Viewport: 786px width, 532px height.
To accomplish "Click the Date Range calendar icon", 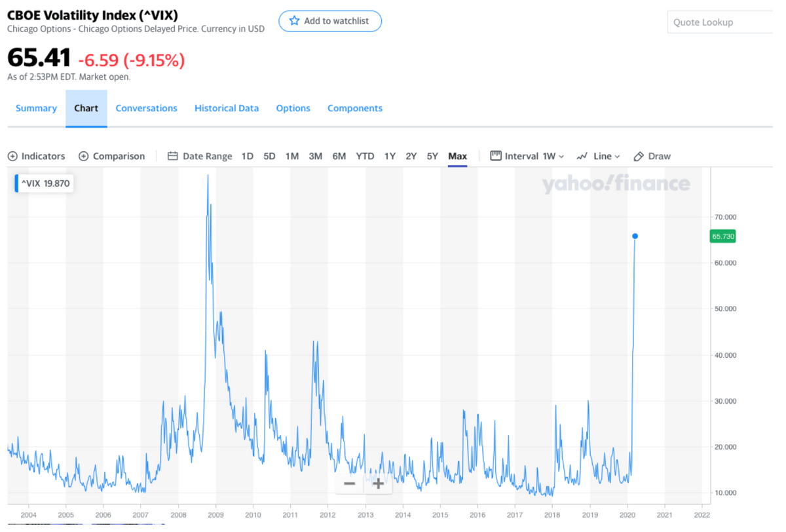I will point(173,156).
